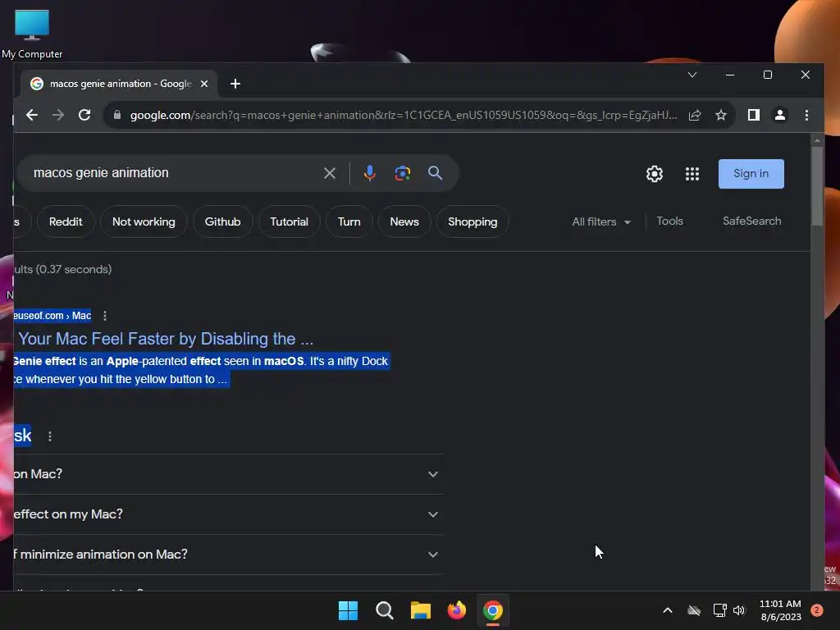Click the page vertical scrollbar thumb

coord(817,186)
